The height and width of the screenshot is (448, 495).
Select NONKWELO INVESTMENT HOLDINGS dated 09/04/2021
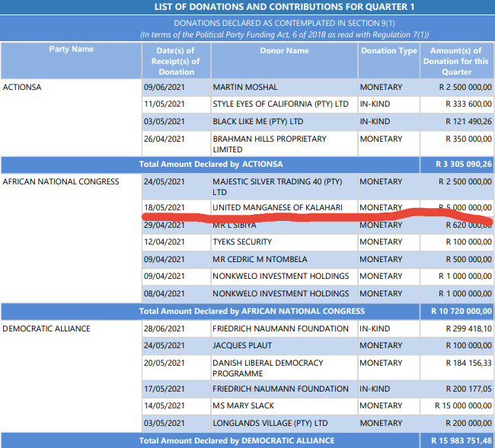pos(281,276)
